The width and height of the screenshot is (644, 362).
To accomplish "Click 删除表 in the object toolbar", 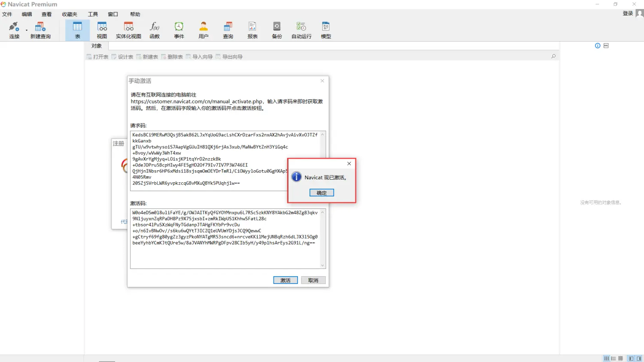I will tap(172, 57).
